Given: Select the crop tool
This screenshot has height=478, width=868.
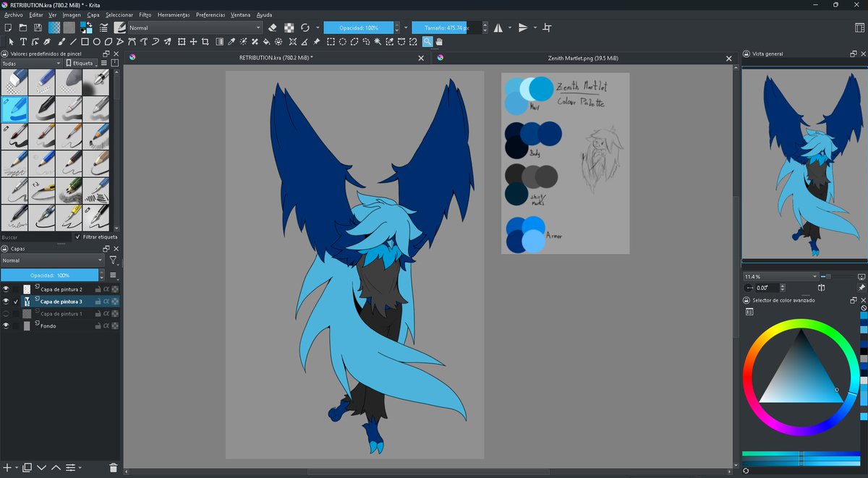Looking at the screenshot, I should (206, 42).
